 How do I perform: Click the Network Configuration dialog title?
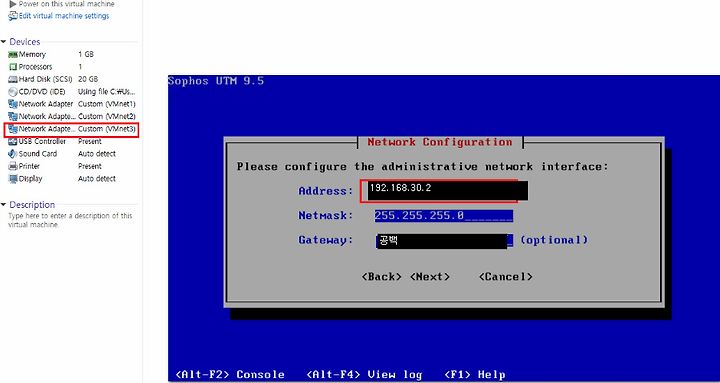(439, 142)
